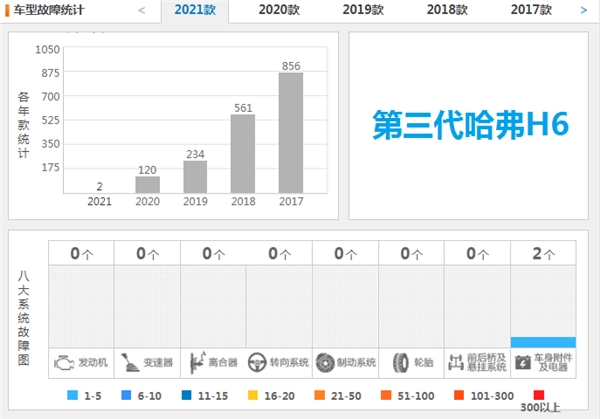Screen dimensions: 600x419
Task: Click the 八大系统故障图 vertical label
Action: 23,318
